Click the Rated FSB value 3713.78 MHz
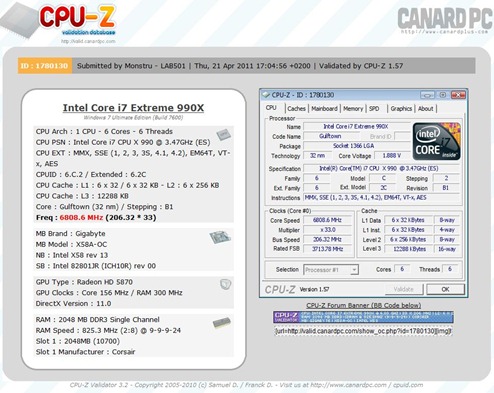Image resolution: width=494 pixels, height=393 pixels. click(x=327, y=249)
